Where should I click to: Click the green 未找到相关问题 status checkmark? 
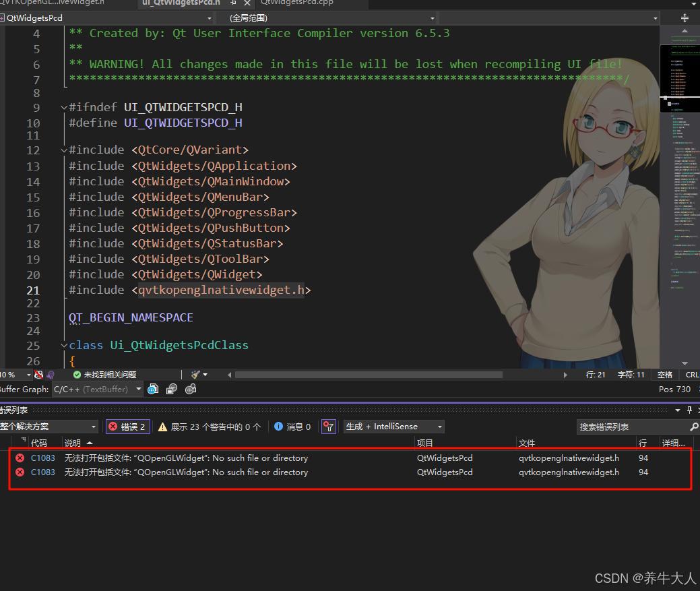click(77, 375)
